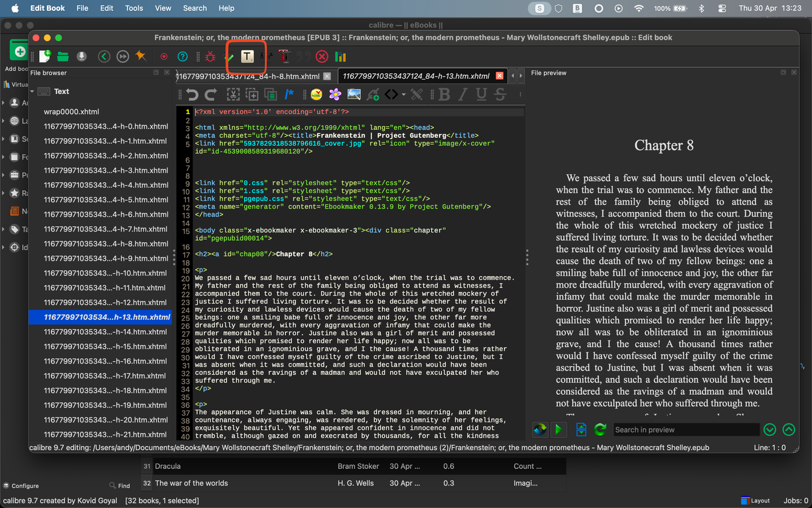This screenshot has width=812, height=508.
Task: Open the File menu in the menu bar
Action: 82,8
